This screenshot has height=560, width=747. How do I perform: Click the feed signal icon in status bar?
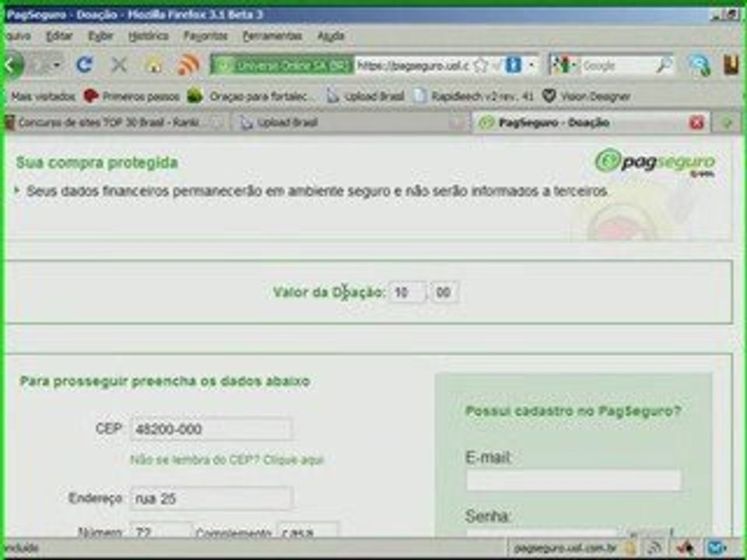point(655,548)
